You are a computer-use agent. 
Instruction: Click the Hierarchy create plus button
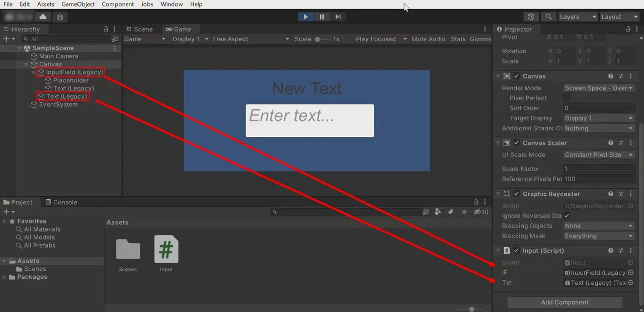(x=6, y=39)
